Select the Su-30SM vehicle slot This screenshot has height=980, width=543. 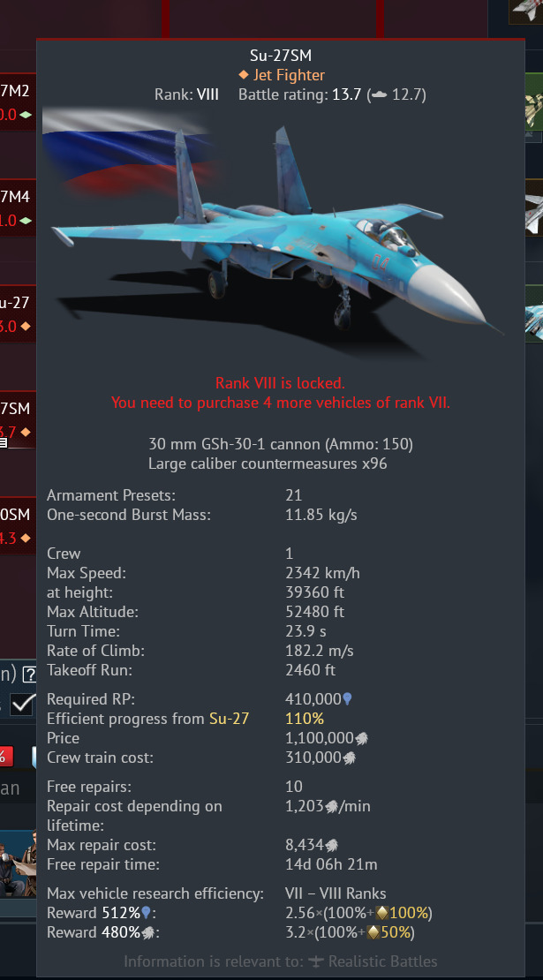tap(18, 525)
